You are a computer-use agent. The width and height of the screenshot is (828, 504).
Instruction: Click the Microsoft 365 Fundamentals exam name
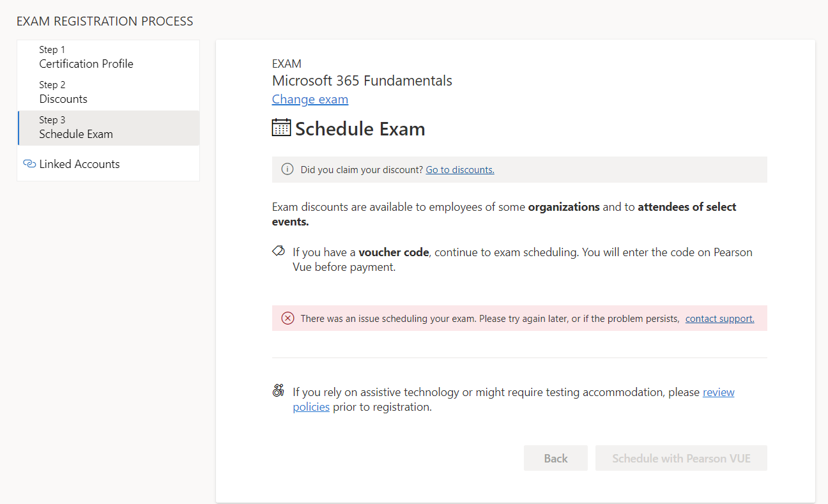[362, 81]
